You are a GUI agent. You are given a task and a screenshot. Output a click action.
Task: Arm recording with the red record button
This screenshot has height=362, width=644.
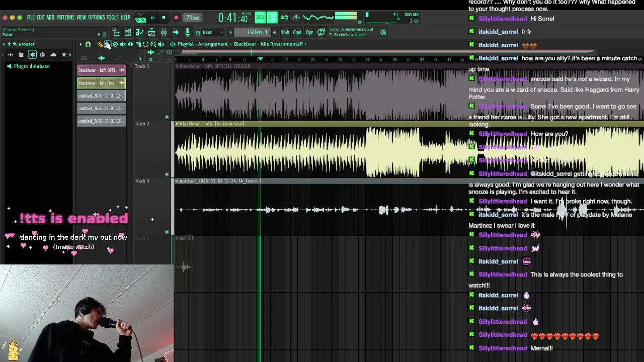pos(176,18)
